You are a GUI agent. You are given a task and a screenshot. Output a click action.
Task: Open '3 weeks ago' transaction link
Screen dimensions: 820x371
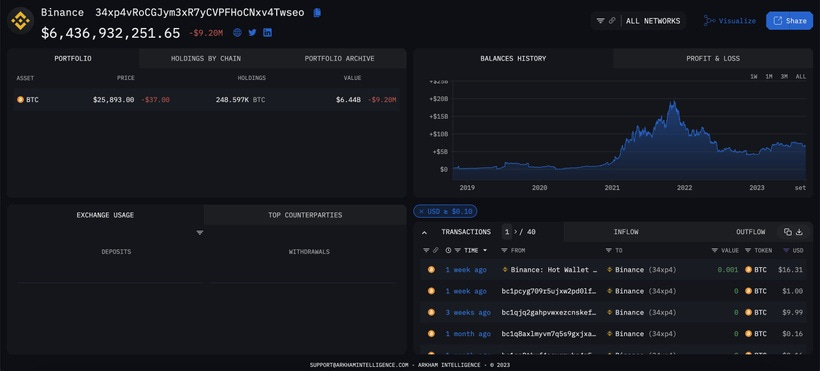(468, 312)
